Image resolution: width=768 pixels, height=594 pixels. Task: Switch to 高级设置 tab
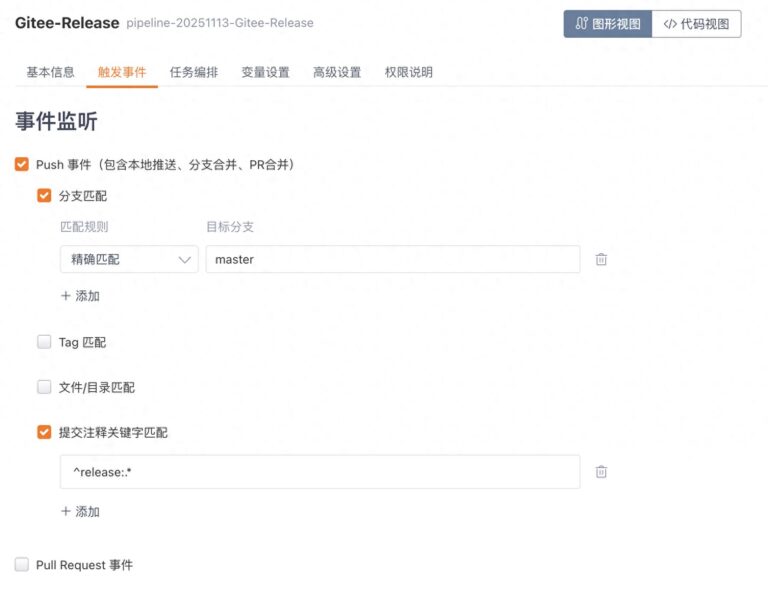(x=337, y=72)
